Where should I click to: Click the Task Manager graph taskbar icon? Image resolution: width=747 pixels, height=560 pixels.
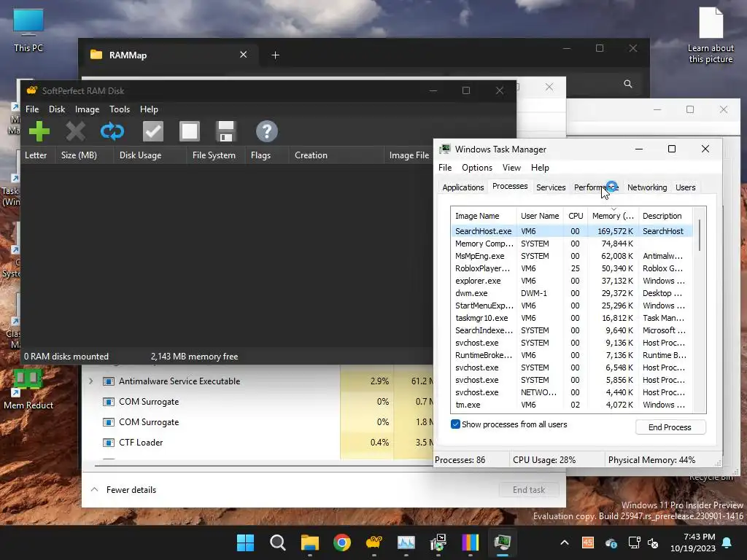[406, 542]
